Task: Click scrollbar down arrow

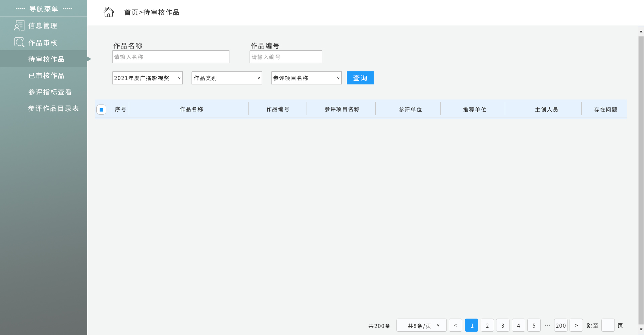Action: (641, 329)
